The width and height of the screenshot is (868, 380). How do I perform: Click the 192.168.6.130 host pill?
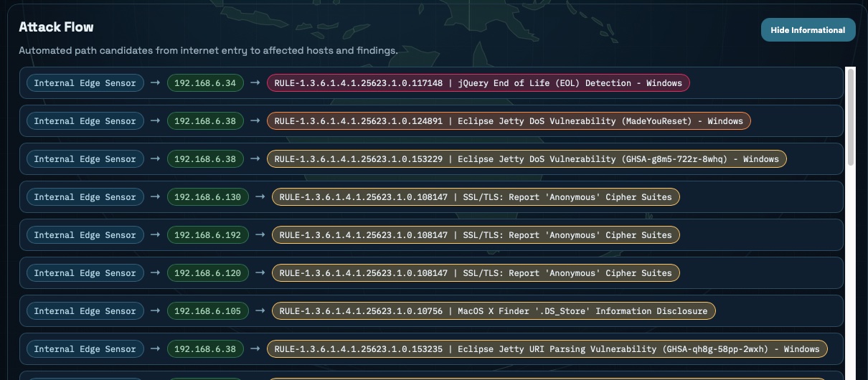[x=207, y=197]
